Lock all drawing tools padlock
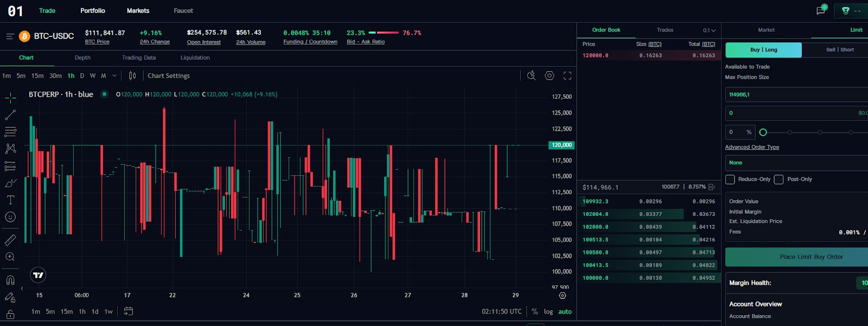 click(10, 314)
